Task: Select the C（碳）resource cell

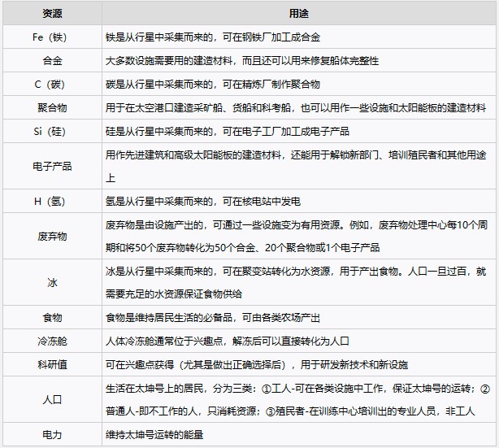Action: (x=52, y=84)
